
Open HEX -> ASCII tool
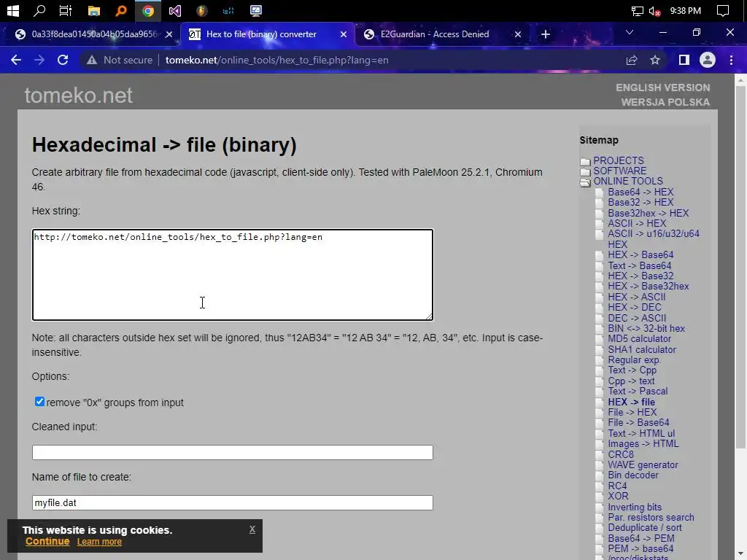[636, 297]
